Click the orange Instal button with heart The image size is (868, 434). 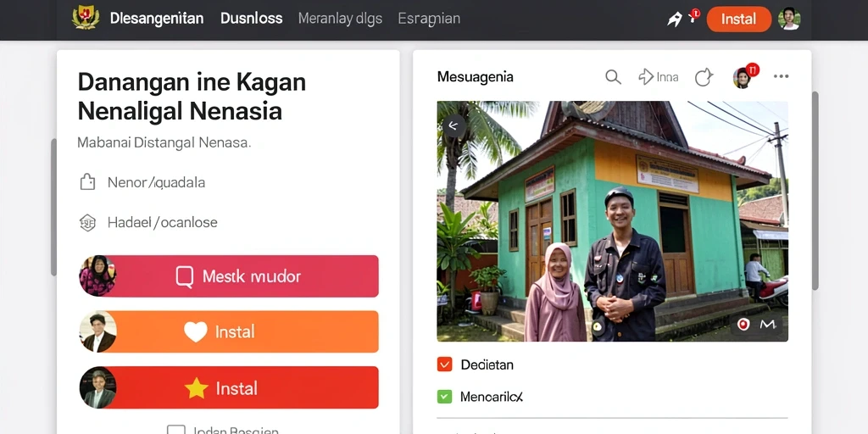[x=229, y=331]
